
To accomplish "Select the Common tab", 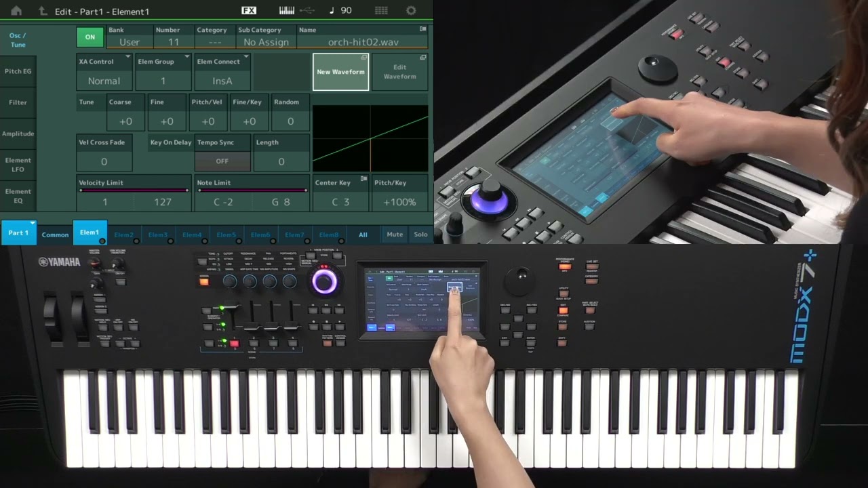I will (x=55, y=235).
